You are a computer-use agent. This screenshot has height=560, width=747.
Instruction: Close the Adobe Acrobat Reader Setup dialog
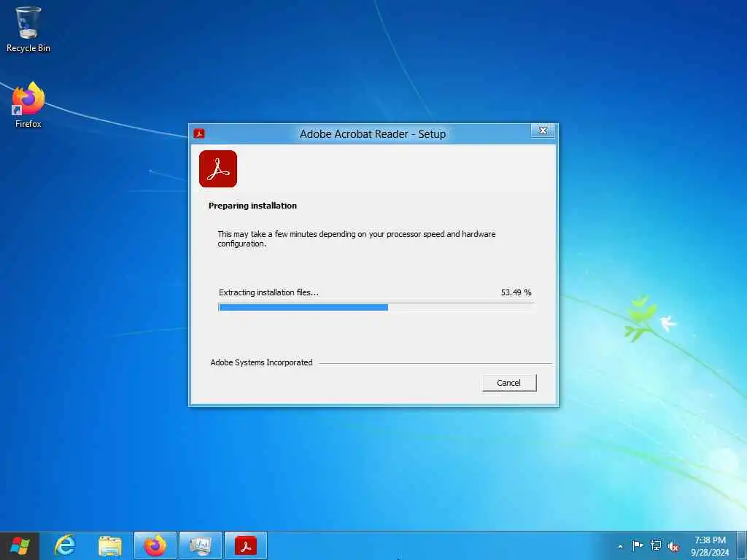[x=543, y=131]
